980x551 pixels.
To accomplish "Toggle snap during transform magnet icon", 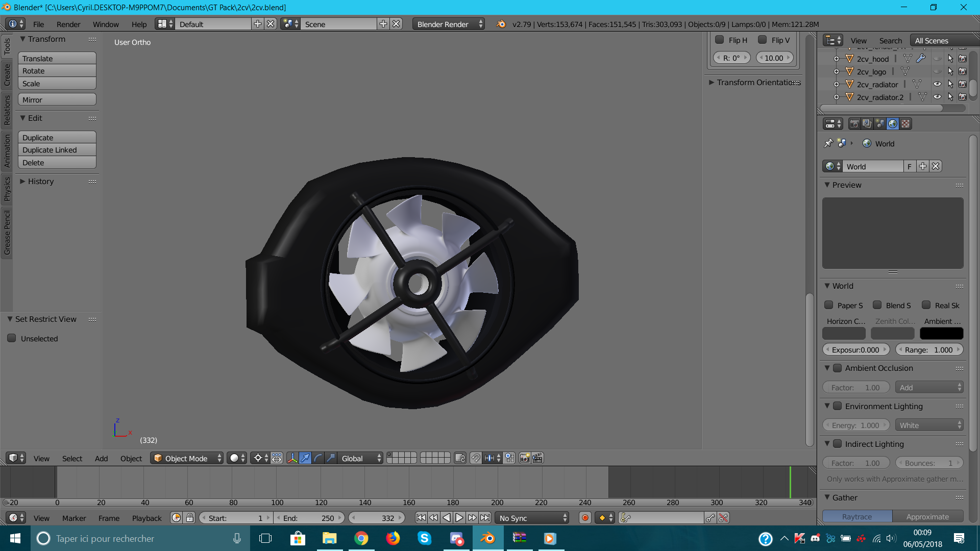I will tap(475, 458).
